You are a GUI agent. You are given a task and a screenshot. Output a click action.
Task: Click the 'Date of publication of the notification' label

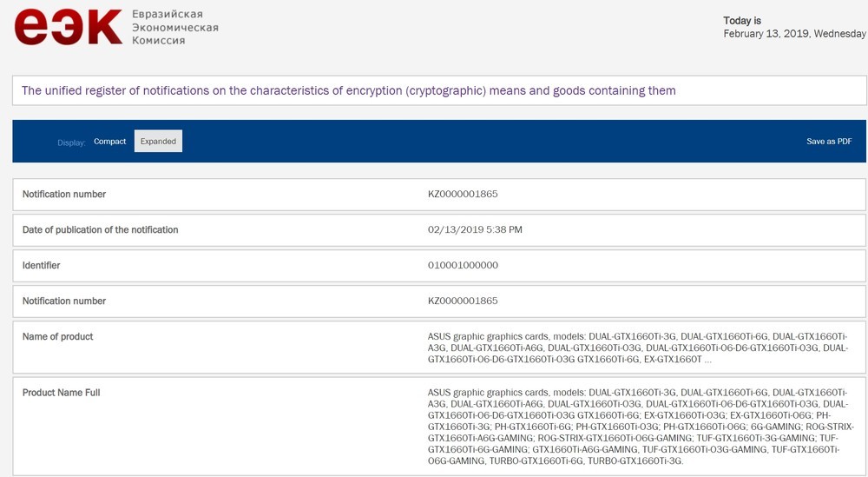coord(100,229)
